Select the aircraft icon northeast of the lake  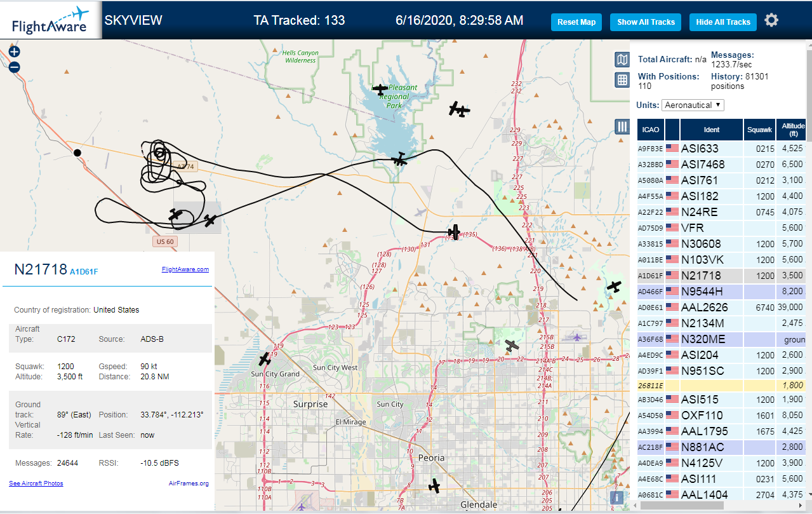click(459, 110)
